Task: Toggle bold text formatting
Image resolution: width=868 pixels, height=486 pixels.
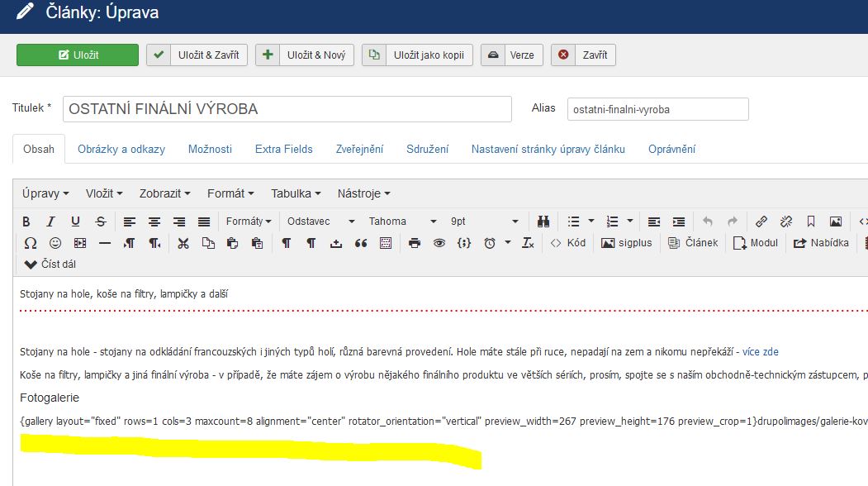Action: pos(26,222)
